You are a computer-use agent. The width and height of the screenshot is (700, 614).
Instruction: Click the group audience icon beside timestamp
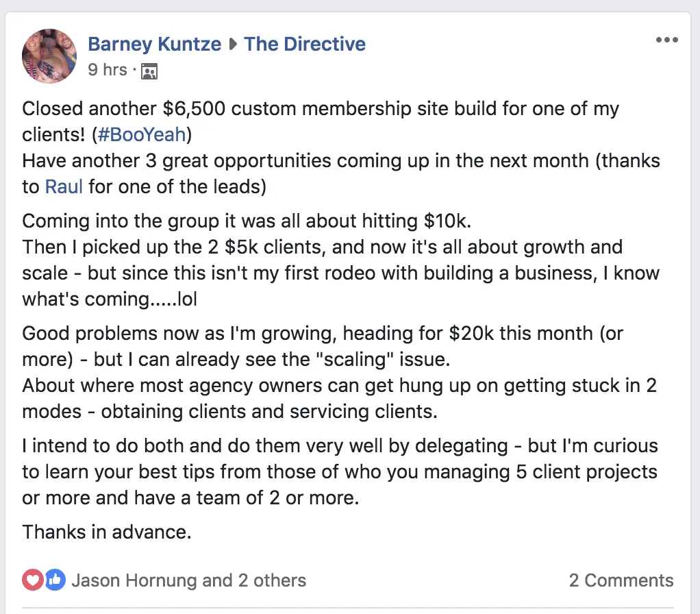149,71
